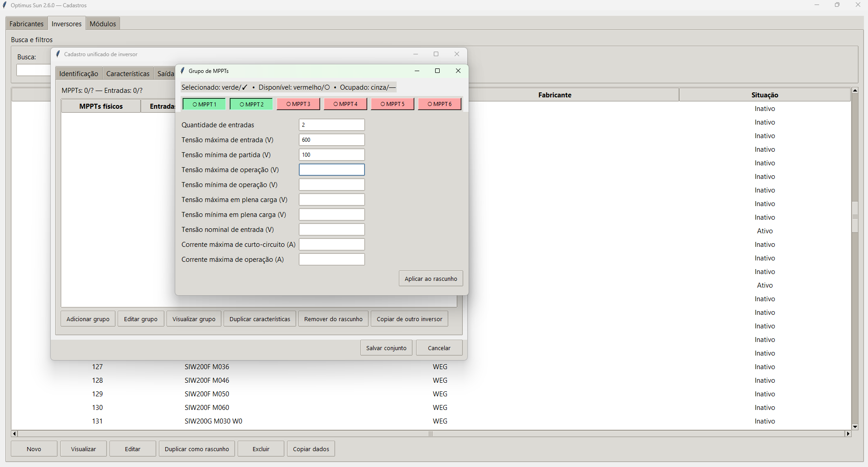
Task: Click Duplicar como rascunho button
Action: tap(197, 449)
